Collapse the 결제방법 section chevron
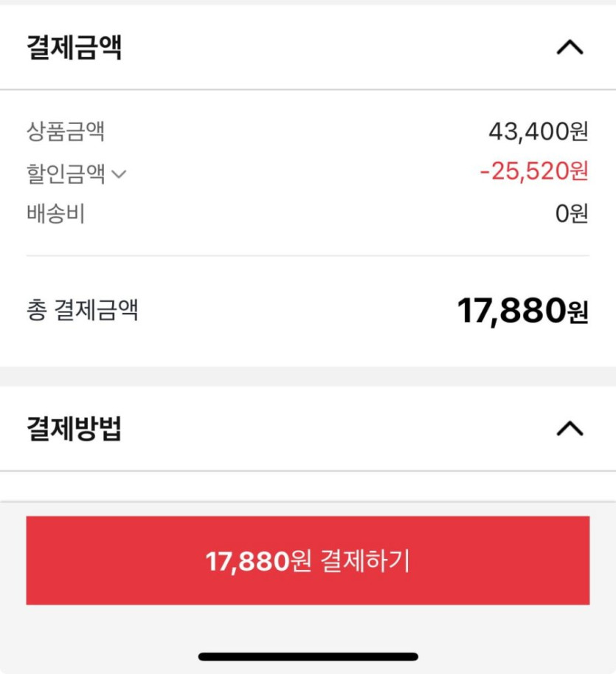The height and width of the screenshot is (674, 616). point(569,429)
